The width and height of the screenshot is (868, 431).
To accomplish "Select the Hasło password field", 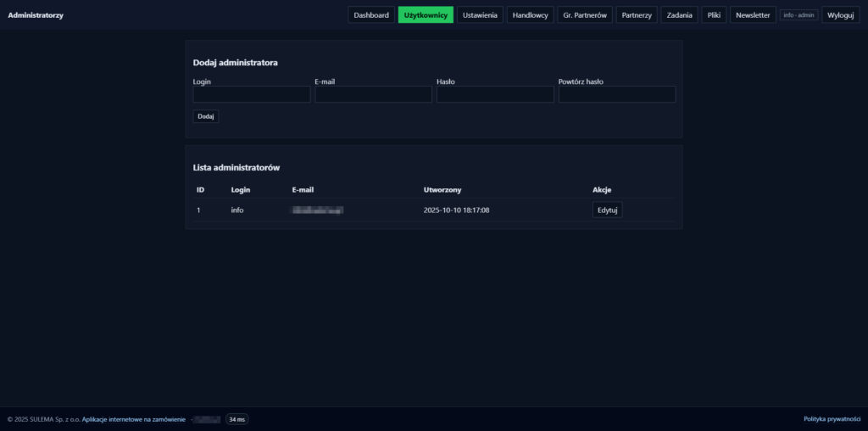I will click(495, 94).
